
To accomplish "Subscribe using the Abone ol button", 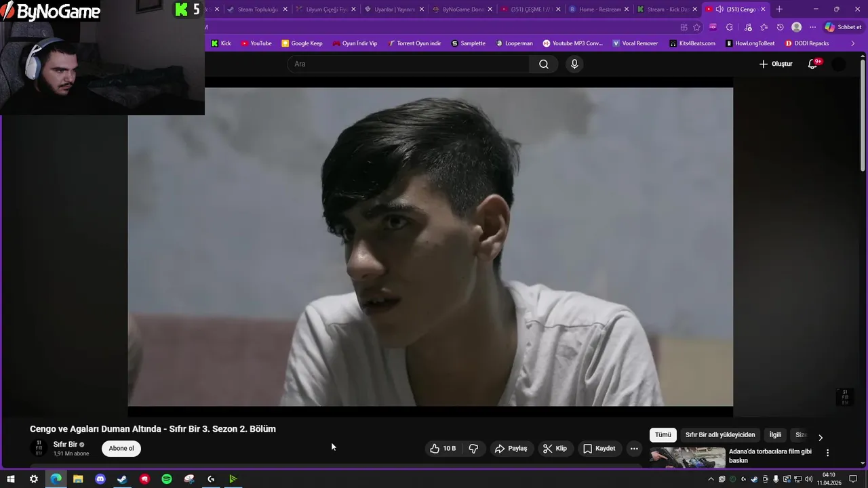I will coord(121,448).
